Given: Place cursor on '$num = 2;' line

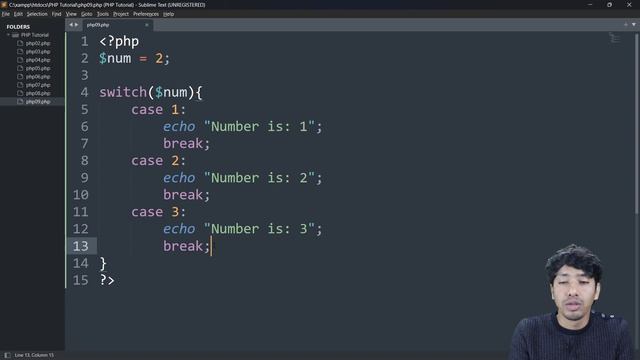Looking at the screenshot, I should [134, 58].
